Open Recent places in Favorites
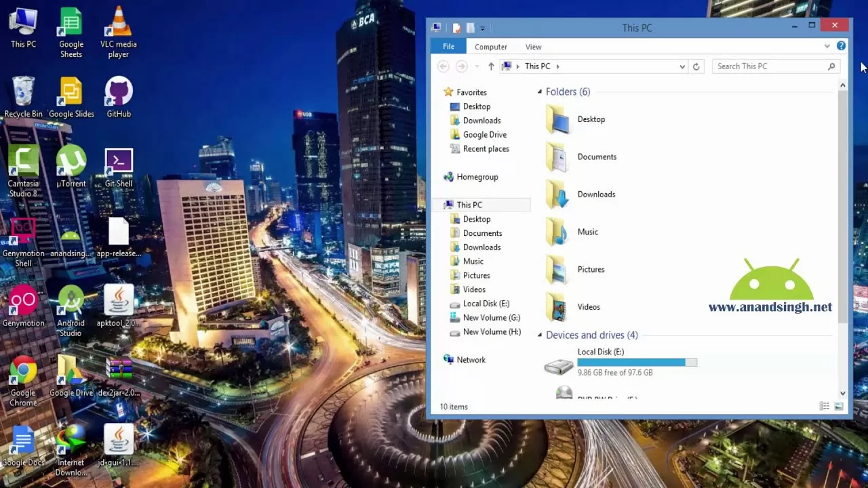The height and width of the screenshot is (488, 868). 479,149
